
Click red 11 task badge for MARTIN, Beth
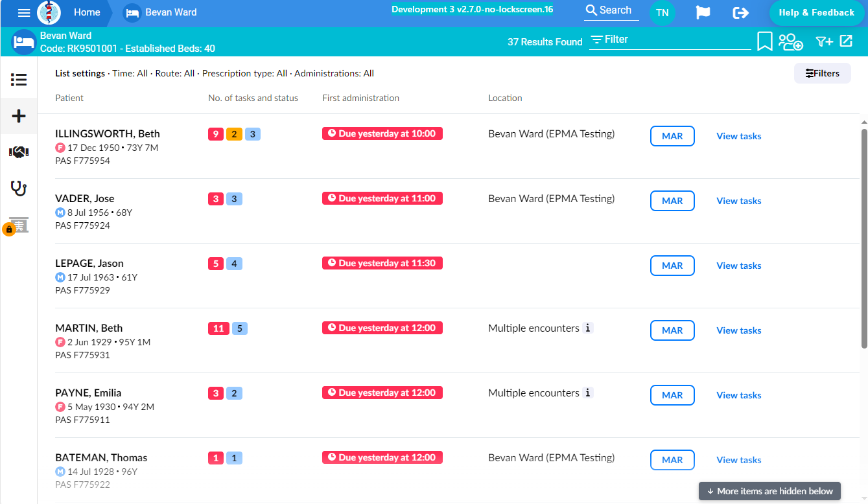tap(218, 328)
